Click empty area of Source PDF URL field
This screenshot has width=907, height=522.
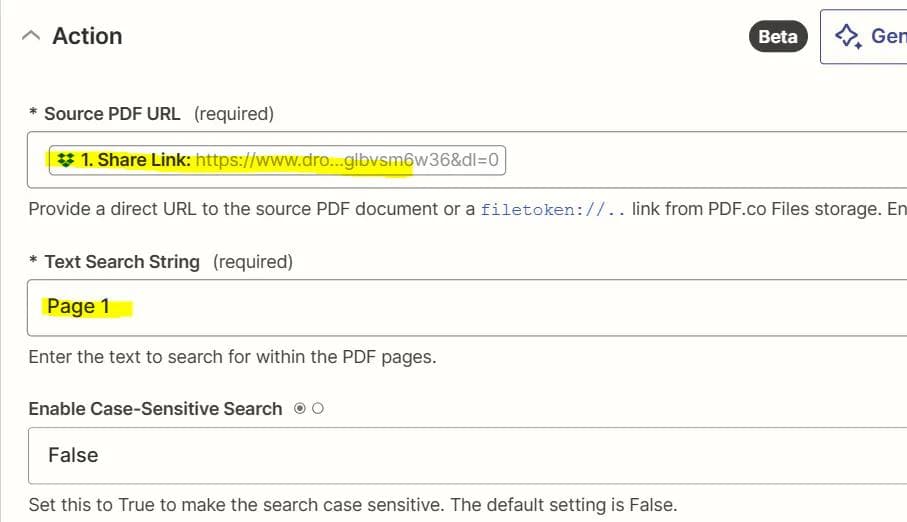pos(700,160)
